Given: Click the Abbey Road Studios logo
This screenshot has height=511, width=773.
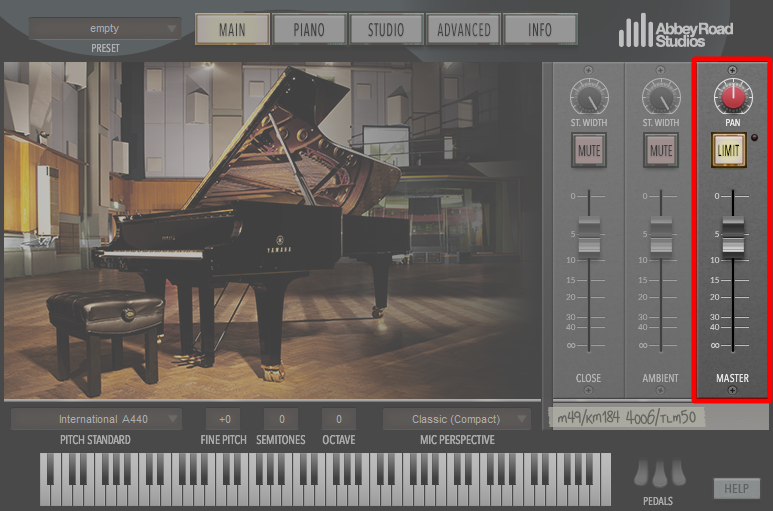Looking at the screenshot, I should (675, 31).
